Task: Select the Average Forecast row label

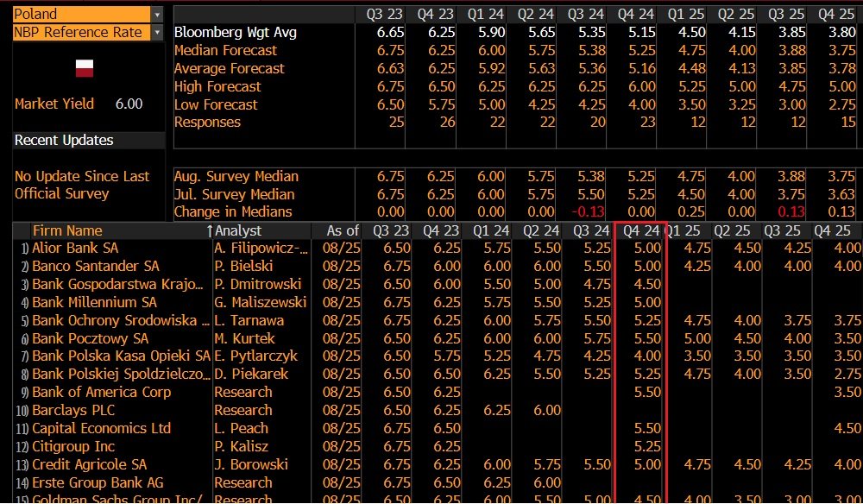Action: 229,69
